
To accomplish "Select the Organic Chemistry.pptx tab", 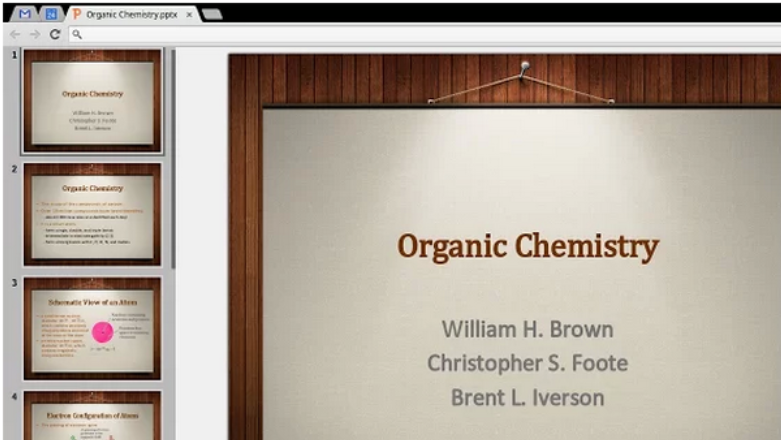I will pos(132,14).
